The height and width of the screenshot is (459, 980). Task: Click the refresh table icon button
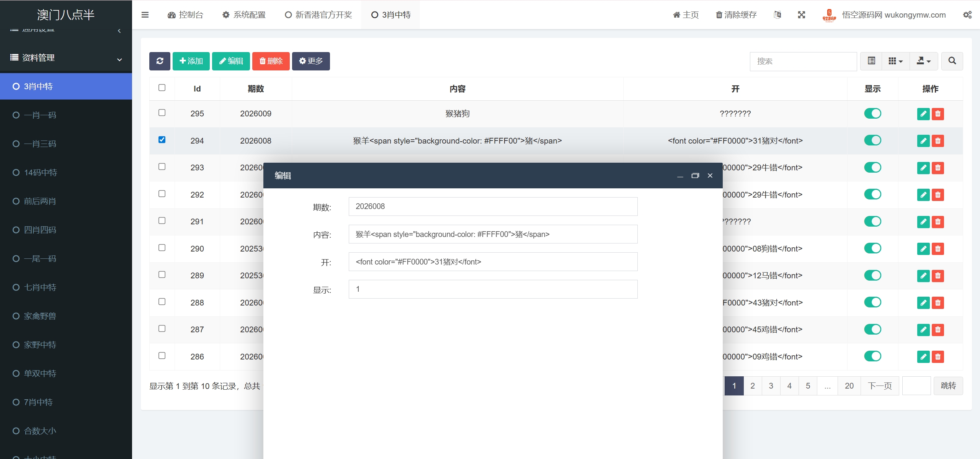click(160, 61)
